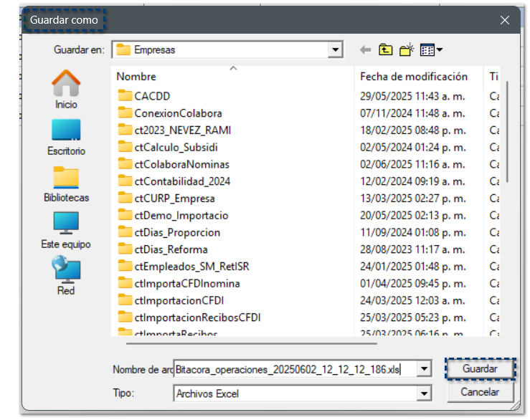Click date 18/02/2025 08:48 p. m.
This screenshot has height=420, width=530.
point(412,130)
